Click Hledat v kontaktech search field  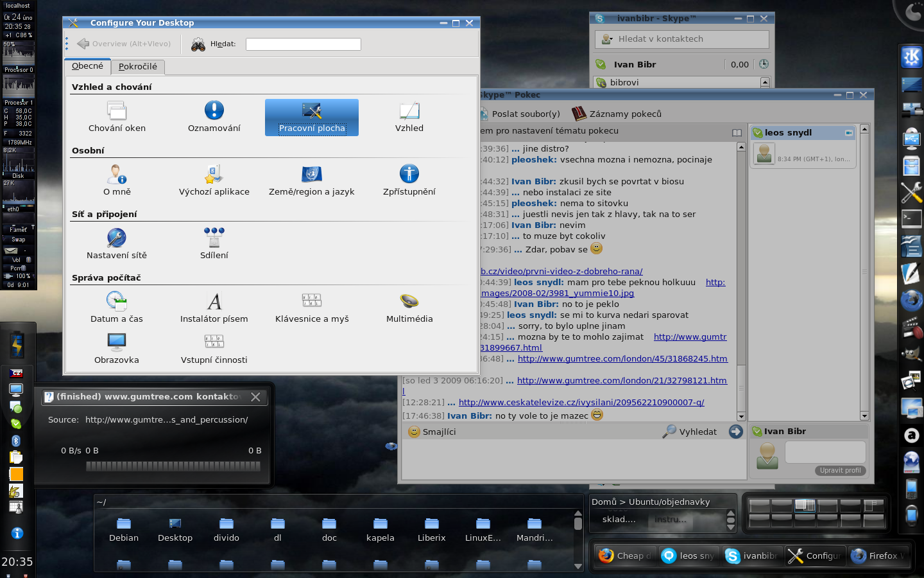pyautogui.click(x=682, y=39)
